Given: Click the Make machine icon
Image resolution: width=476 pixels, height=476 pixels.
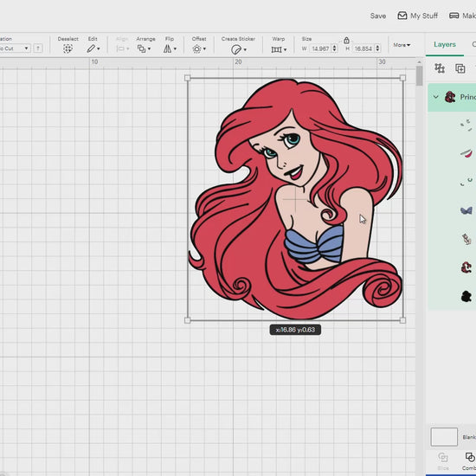Looking at the screenshot, I should [x=453, y=16].
